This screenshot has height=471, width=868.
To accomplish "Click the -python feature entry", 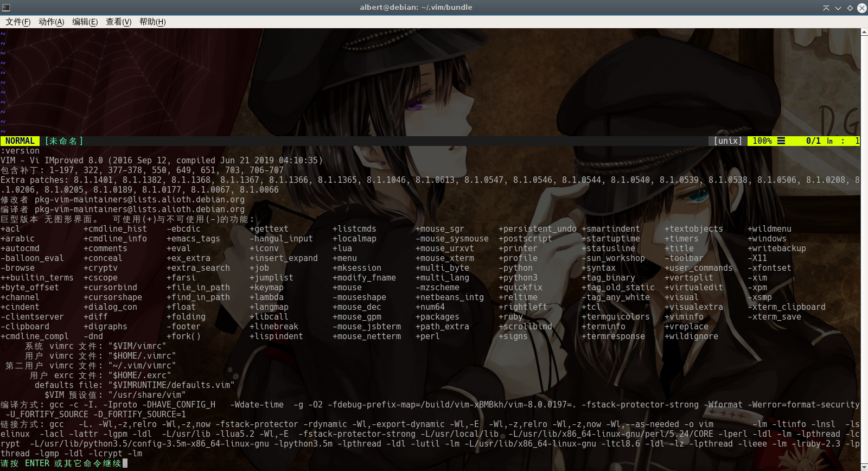I will [515, 268].
